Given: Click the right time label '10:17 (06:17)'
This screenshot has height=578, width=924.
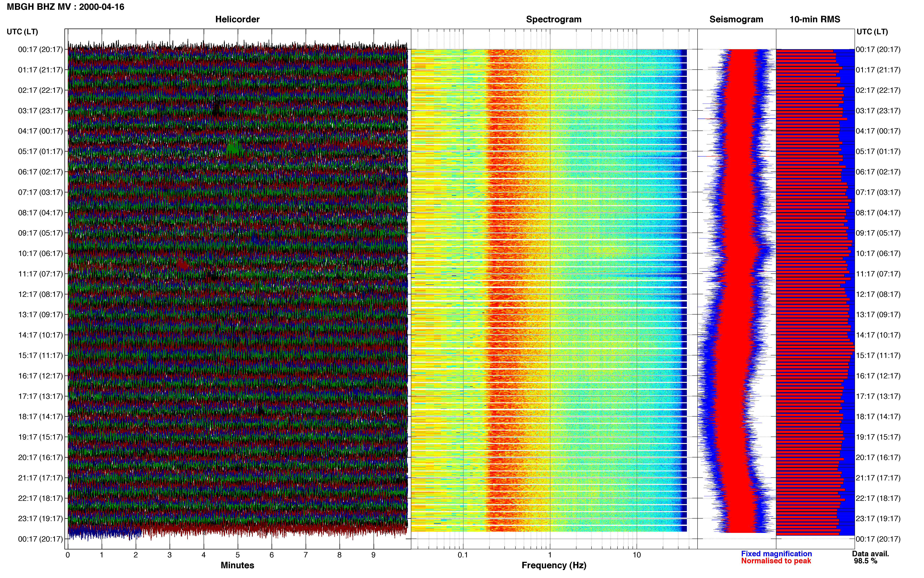Looking at the screenshot, I should [878, 253].
